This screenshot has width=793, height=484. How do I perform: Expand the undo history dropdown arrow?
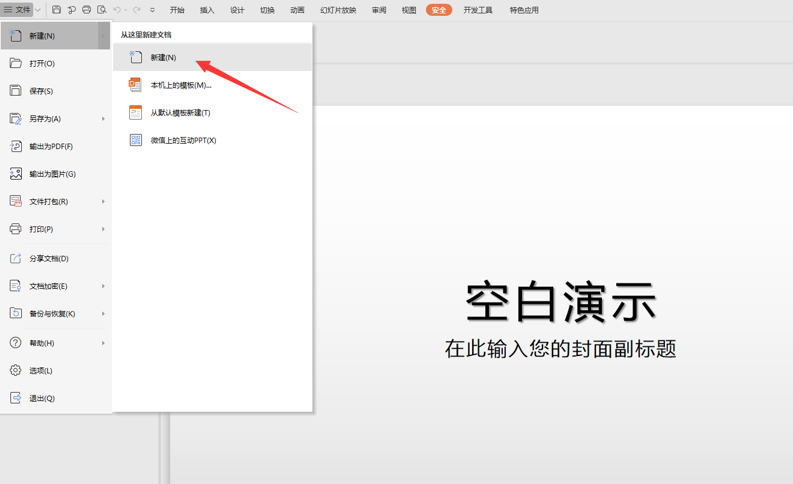125,10
